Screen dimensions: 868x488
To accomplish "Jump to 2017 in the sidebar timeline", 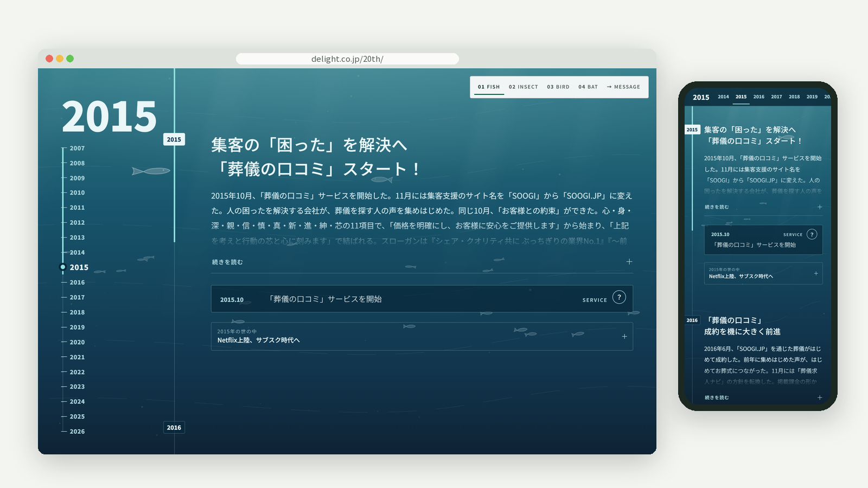I will (77, 298).
